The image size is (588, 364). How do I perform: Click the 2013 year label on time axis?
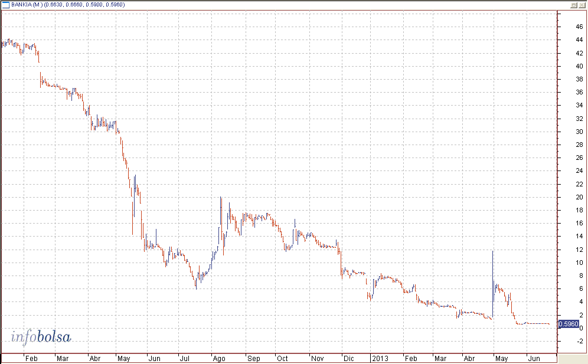click(x=380, y=358)
